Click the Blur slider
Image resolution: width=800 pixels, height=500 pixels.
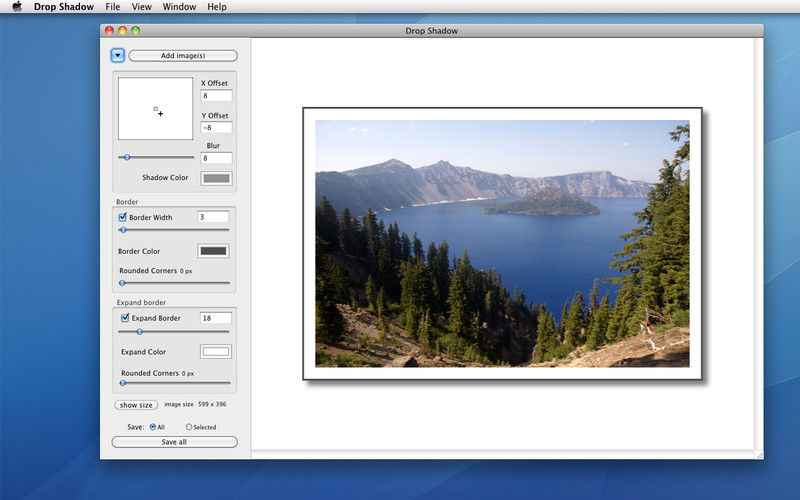(156, 157)
